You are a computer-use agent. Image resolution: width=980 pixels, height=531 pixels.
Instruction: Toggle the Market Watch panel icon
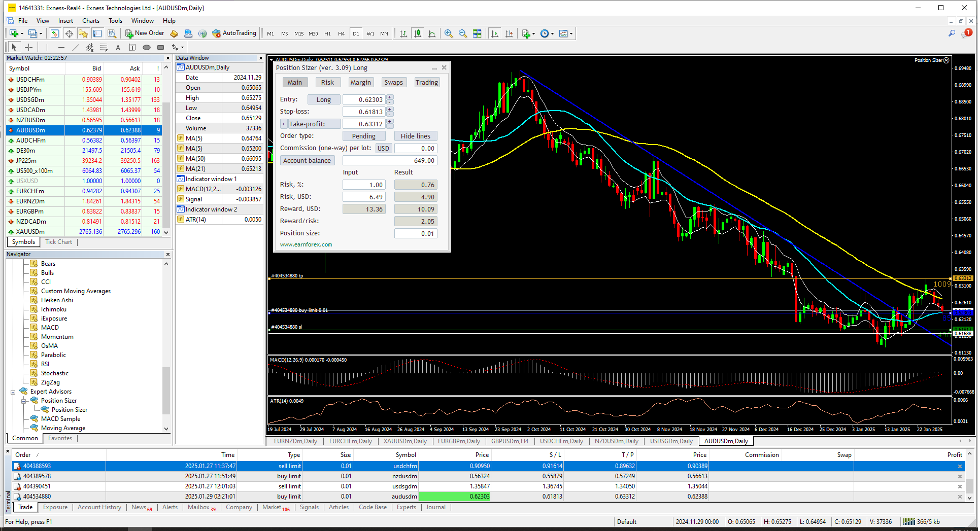(54, 33)
